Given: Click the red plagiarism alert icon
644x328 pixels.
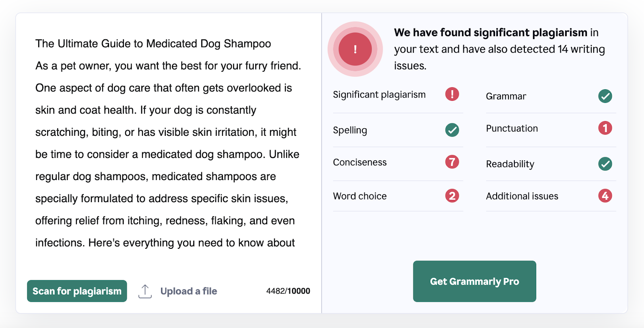Looking at the screenshot, I should pyautogui.click(x=355, y=49).
